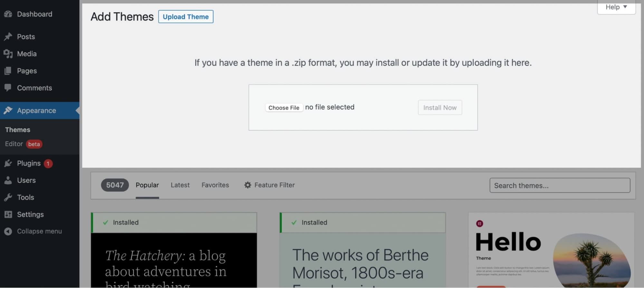The width and height of the screenshot is (644, 288).
Task: Open the Hello theme thumbnail
Action: click(x=552, y=250)
